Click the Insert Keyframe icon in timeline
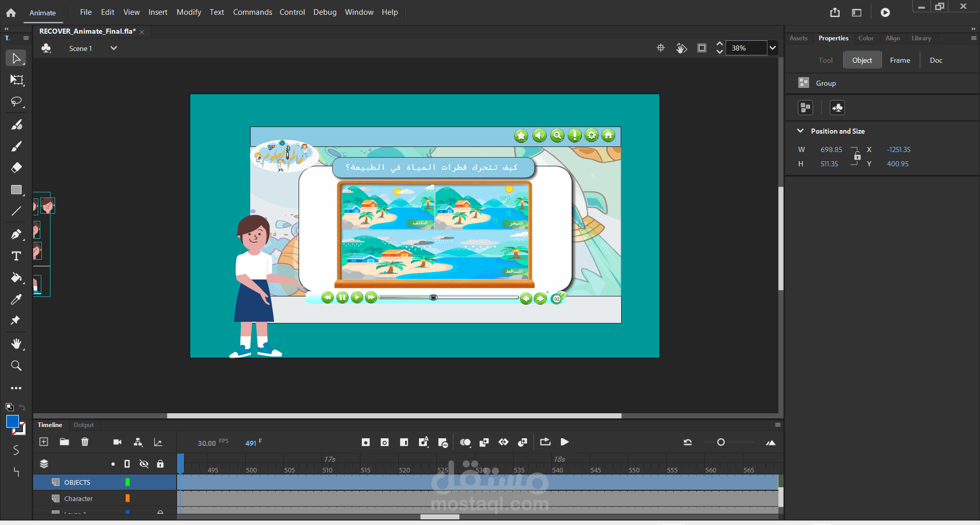The width and height of the screenshot is (980, 525). click(x=365, y=442)
